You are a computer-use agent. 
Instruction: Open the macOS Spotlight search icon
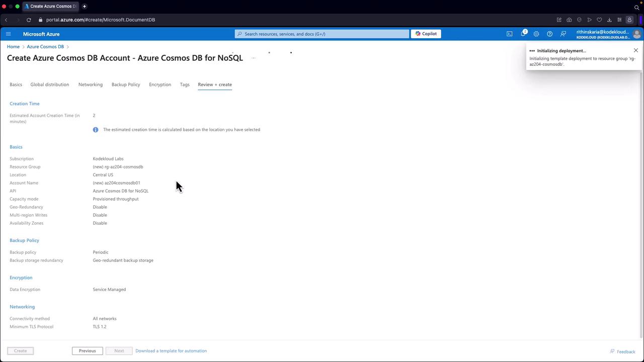[x=636, y=7]
